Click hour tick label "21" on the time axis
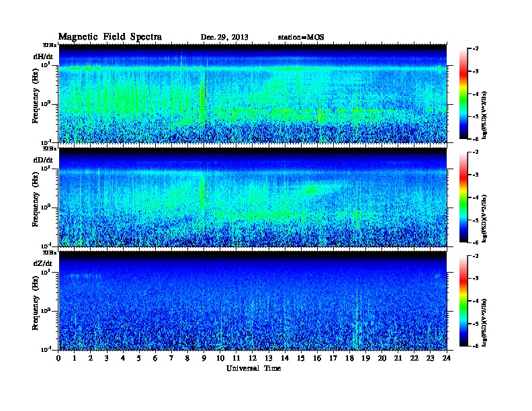The image size is (532, 411). click(x=398, y=358)
